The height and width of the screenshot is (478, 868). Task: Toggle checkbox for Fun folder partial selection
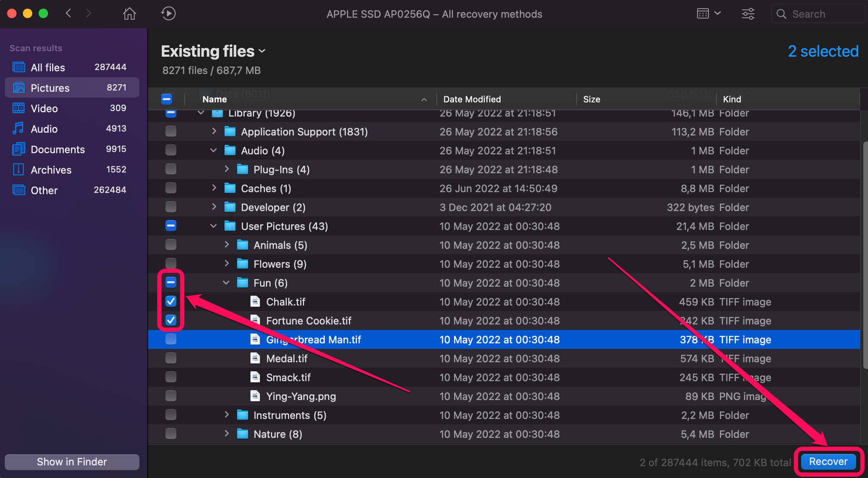170,282
